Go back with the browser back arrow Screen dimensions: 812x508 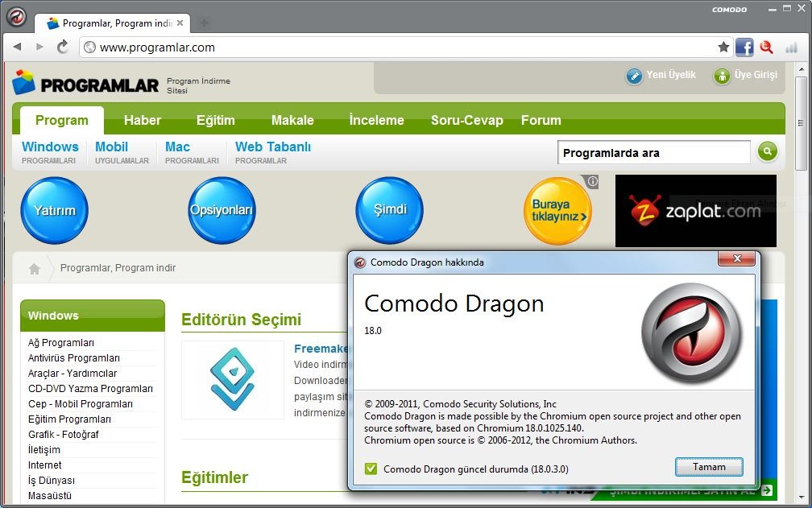click(18, 47)
